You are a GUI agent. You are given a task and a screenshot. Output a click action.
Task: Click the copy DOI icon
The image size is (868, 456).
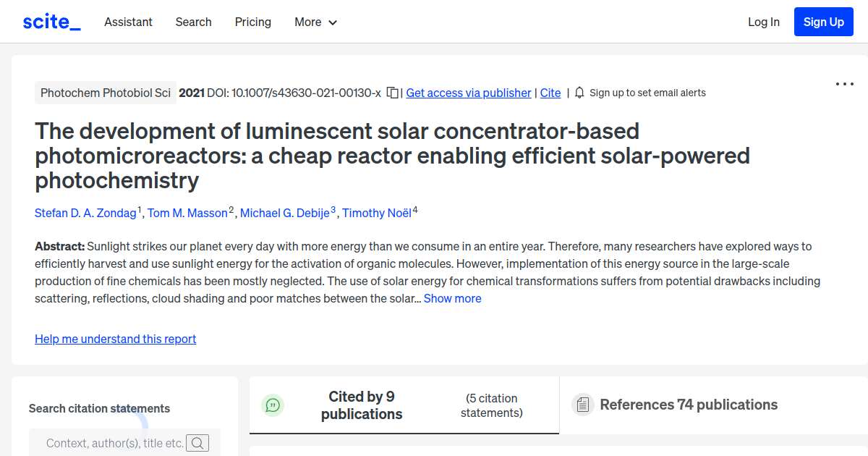(x=391, y=93)
